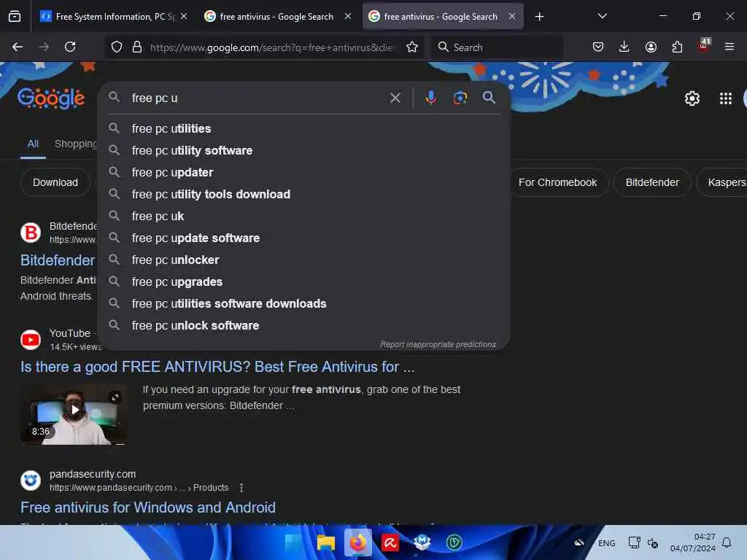Image resolution: width=747 pixels, height=560 pixels.
Task: Open the extensions puzzle icon
Action: 677,47
